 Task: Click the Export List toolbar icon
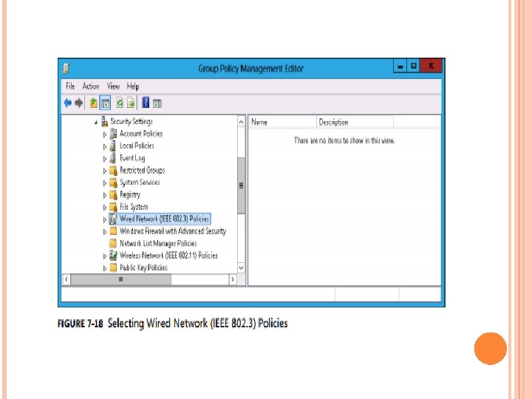coord(131,103)
